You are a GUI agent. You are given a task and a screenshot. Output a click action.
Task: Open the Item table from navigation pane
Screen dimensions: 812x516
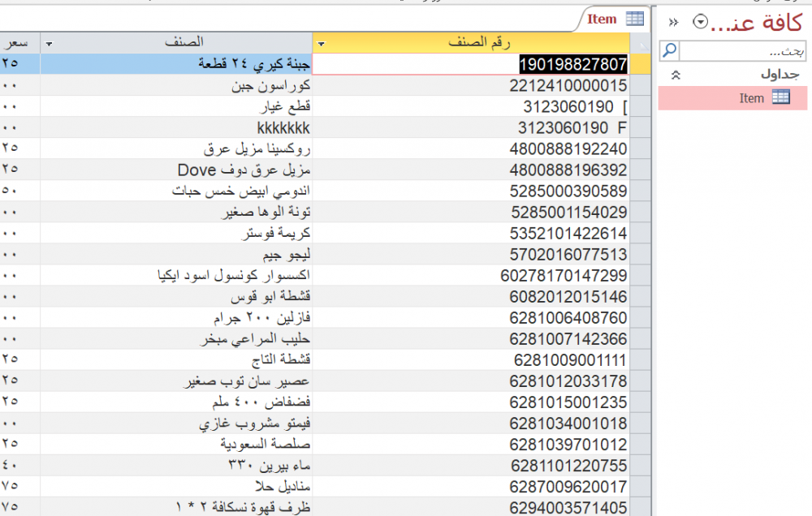[752, 98]
